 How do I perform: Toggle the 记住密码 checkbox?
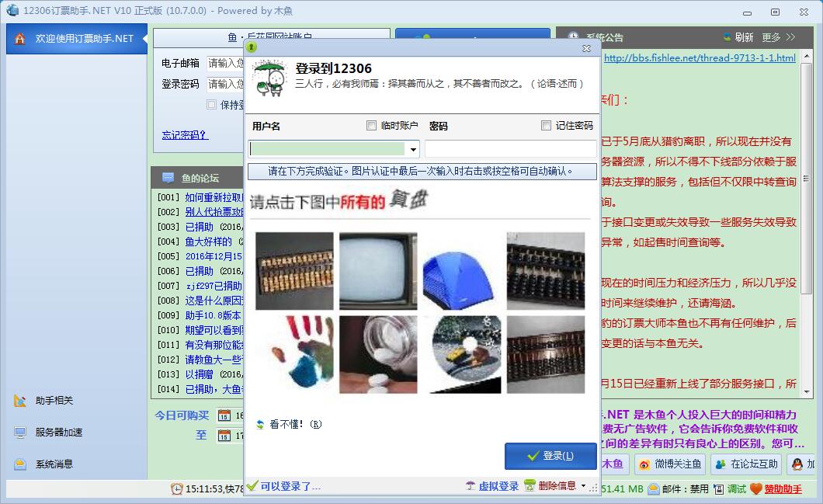(546, 126)
